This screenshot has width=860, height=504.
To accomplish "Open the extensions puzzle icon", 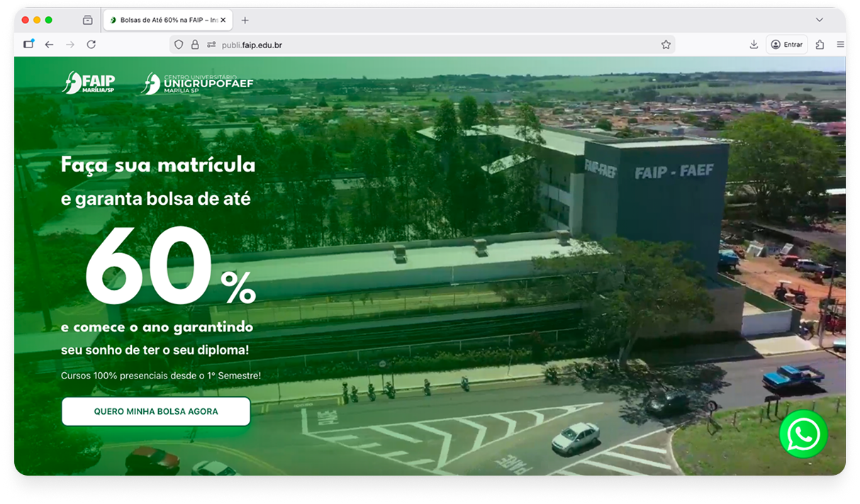I will pyautogui.click(x=820, y=45).
